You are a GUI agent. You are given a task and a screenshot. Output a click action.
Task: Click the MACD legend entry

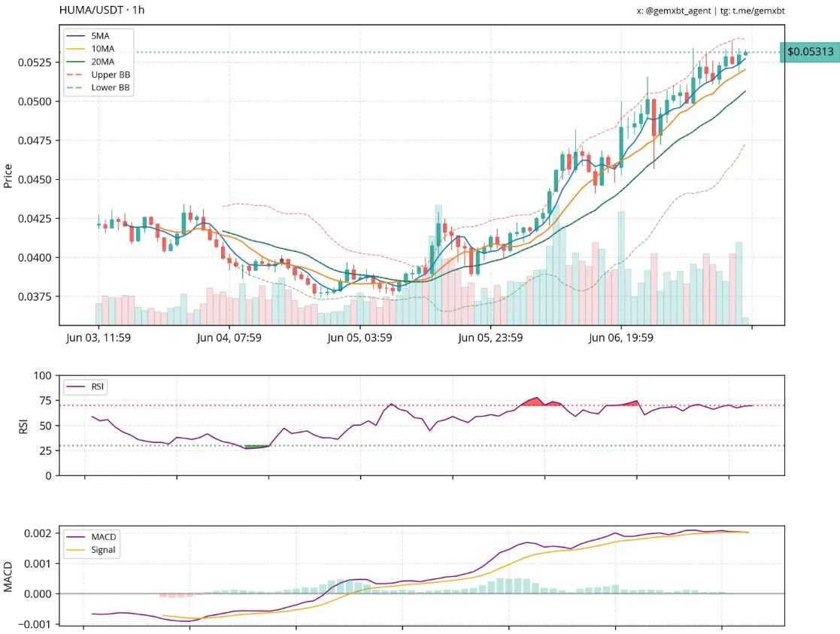tap(104, 537)
